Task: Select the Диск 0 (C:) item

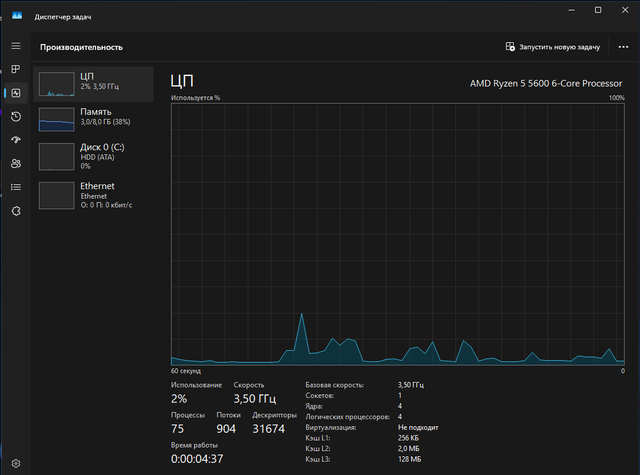Action: [93, 156]
